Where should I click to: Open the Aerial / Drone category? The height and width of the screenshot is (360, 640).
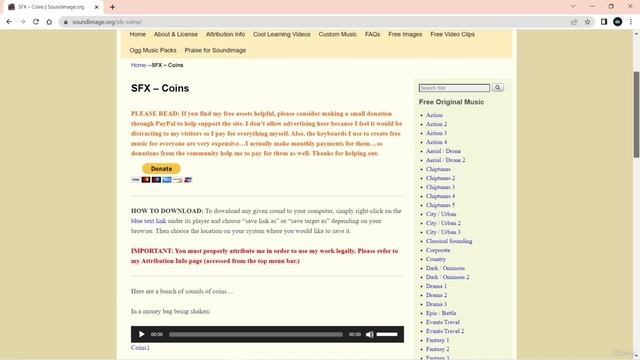443,151
